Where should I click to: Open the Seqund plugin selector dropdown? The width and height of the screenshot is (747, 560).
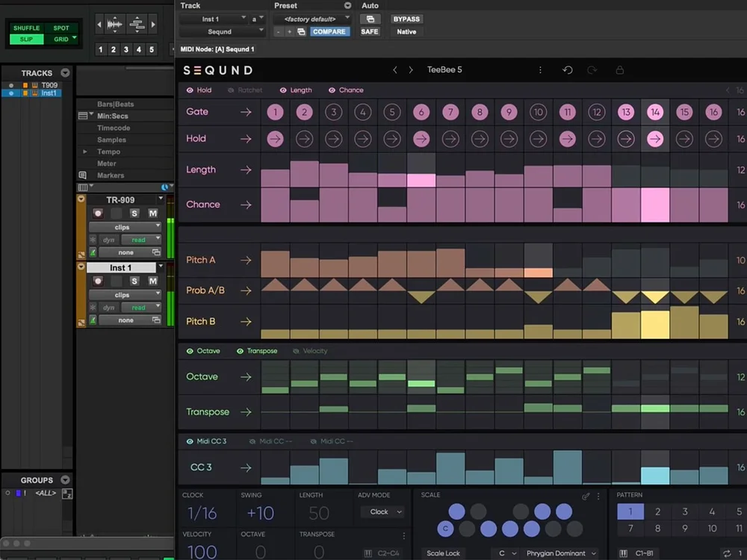pos(222,31)
